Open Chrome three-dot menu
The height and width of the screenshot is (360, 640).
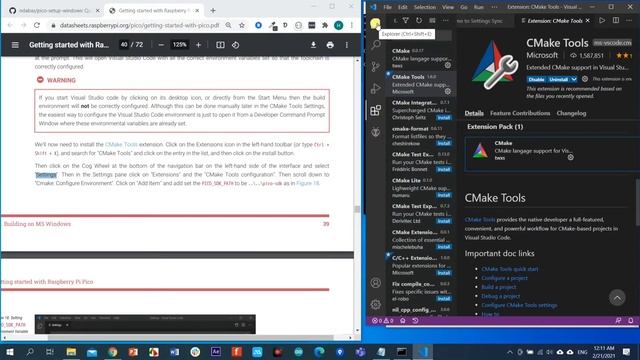click(351, 25)
